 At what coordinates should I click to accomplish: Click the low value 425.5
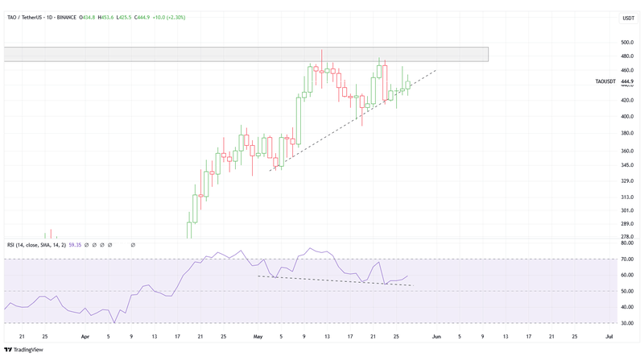[x=124, y=18]
